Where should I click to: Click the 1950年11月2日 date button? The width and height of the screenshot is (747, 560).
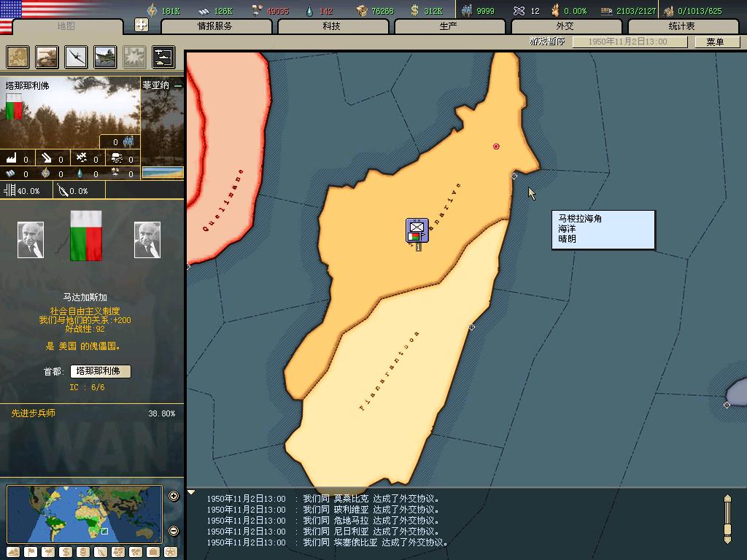click(x=627, y=42)
